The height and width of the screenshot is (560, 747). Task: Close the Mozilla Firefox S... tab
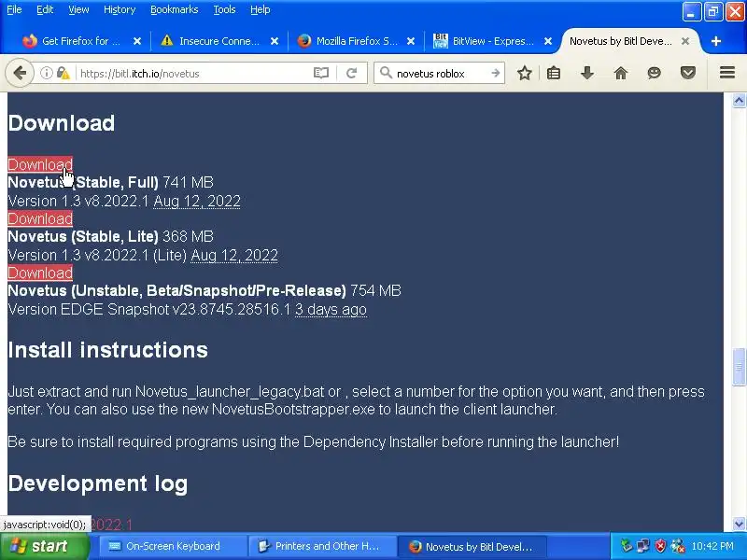tap(411, 41)
